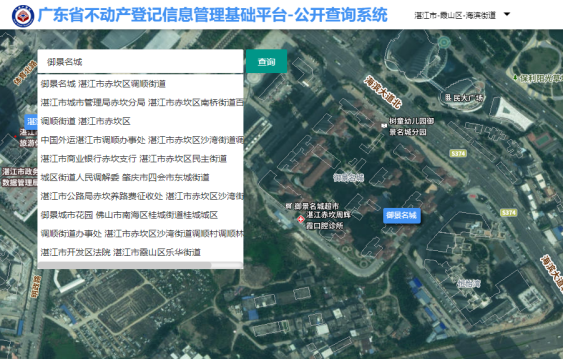
Task: Choose suggestion 调顺街道办事处
Action: tap(140, 234)
